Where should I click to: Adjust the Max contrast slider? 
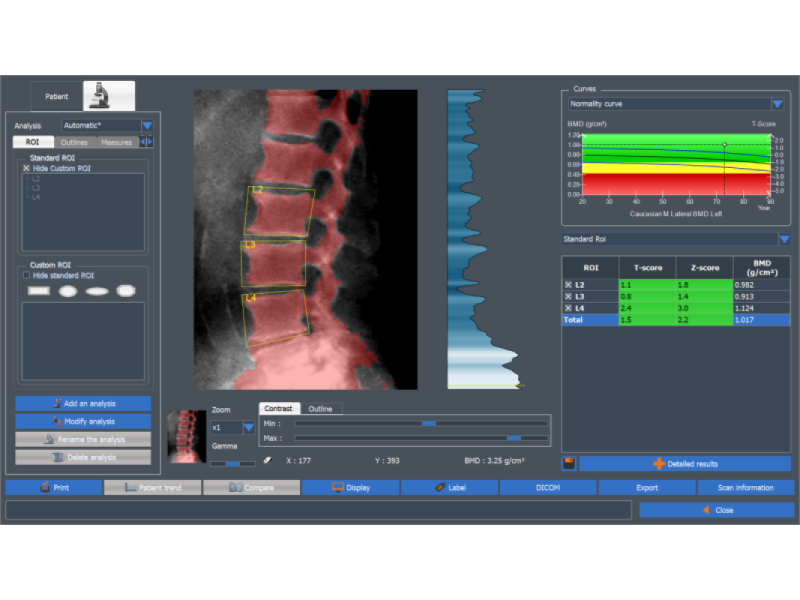click(x=514, y=438)
